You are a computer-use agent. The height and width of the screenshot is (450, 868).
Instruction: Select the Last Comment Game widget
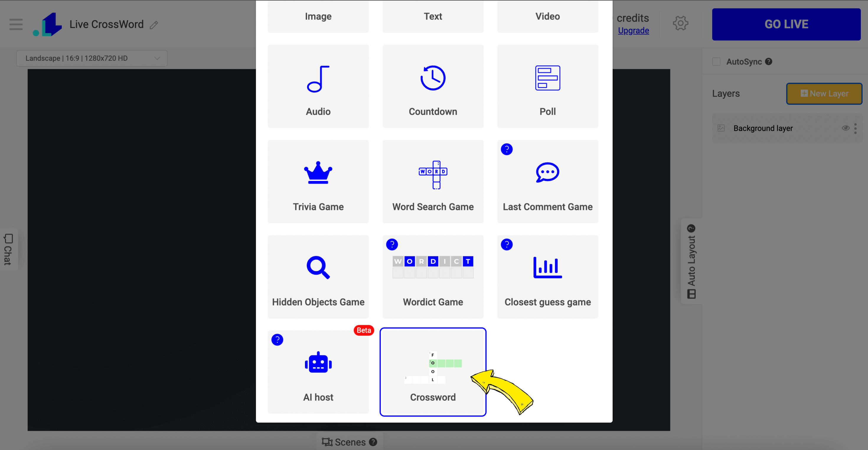pyautogui.click(x=548, y=181)
